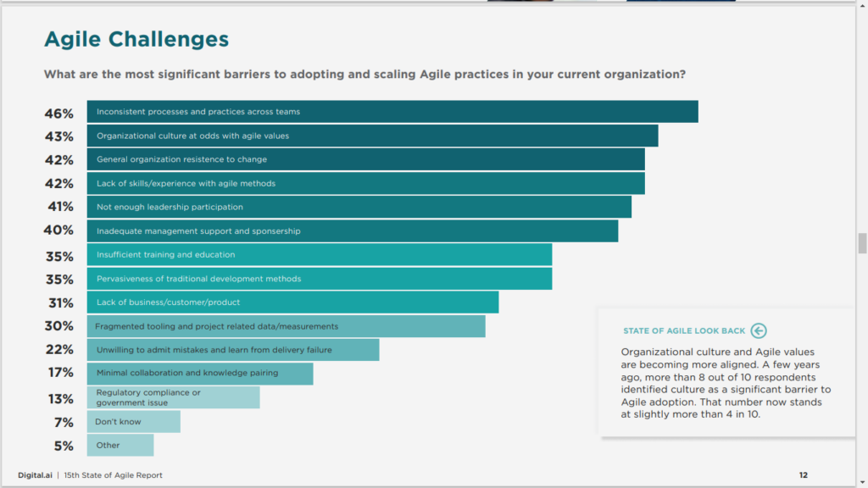The height and width of the screenshot is (488, 868).
Task: Click the vertical scrollbar thumb
Action: click(862, 242)
